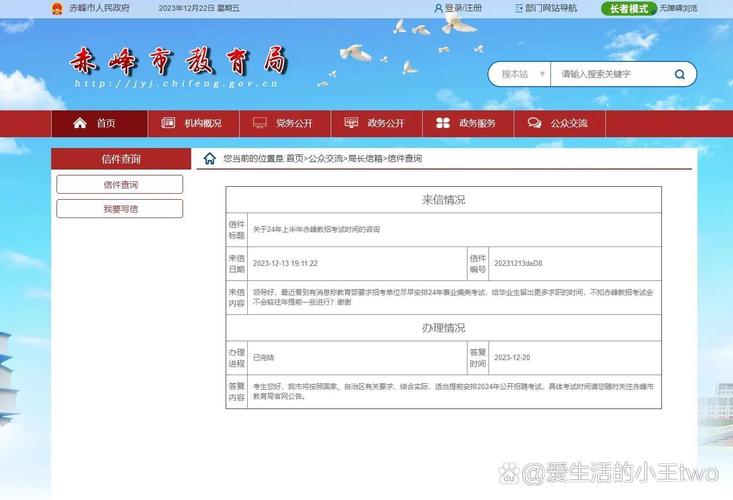Viewport: 733px width, 500px height.
Task: Click the 来信情况 table heading
Action: (443, 200)
